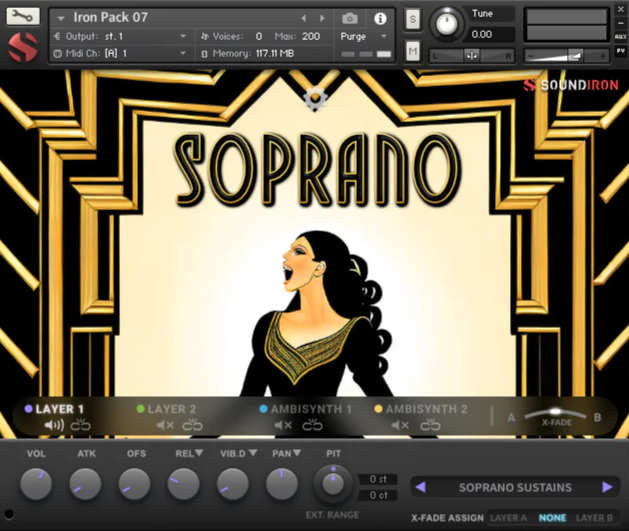Assign X-Fade to Layer B

pyautogui.click(x=594, y=518)
